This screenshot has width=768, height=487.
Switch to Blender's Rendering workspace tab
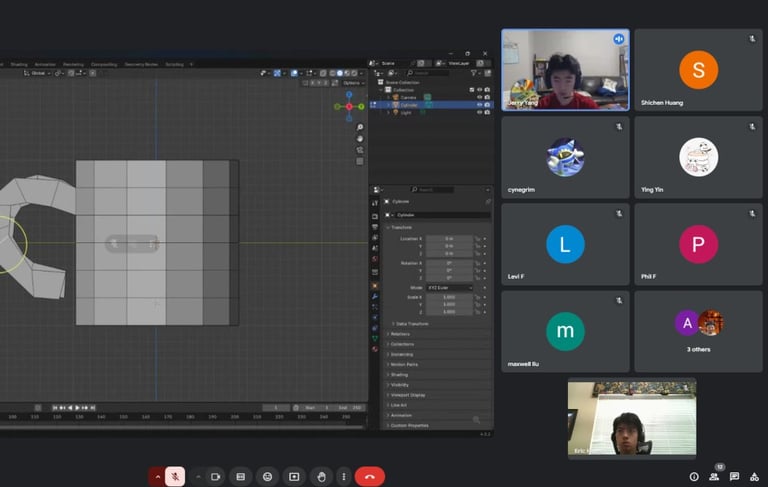point(73,64)
